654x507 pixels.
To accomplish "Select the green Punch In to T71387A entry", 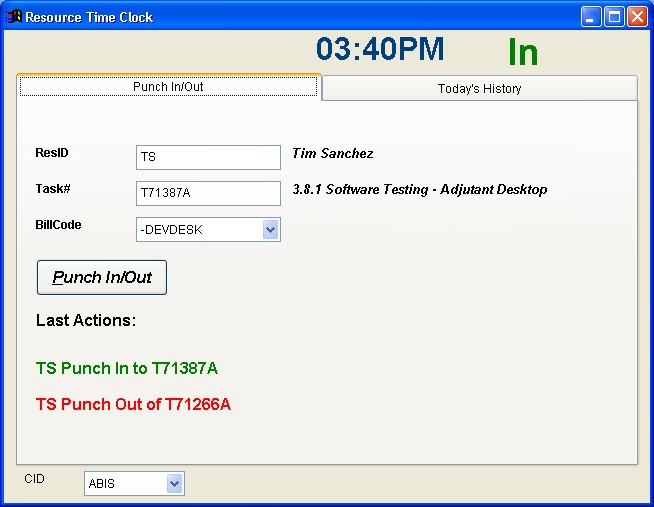I will [x=127, y=369].
